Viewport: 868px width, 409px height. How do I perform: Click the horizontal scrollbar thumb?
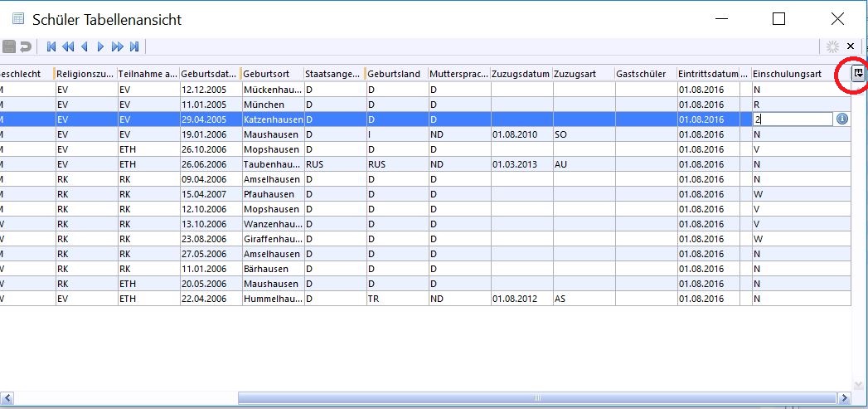537,398
